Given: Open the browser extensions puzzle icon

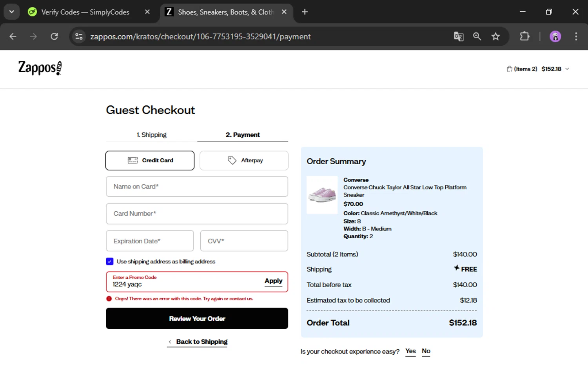Looking at the screenshot, I should coord(524,36).
